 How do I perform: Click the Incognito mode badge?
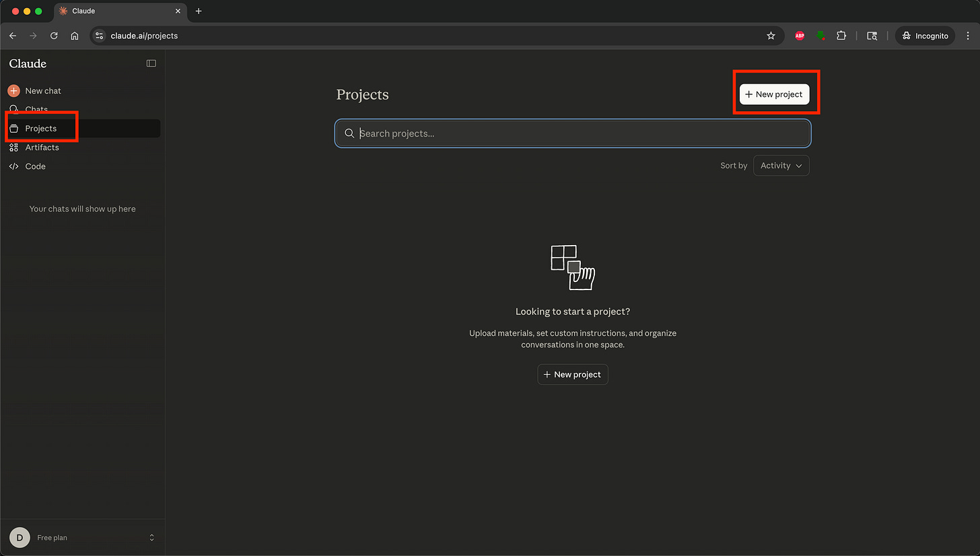pyautogui.click(x=925, y=36)
